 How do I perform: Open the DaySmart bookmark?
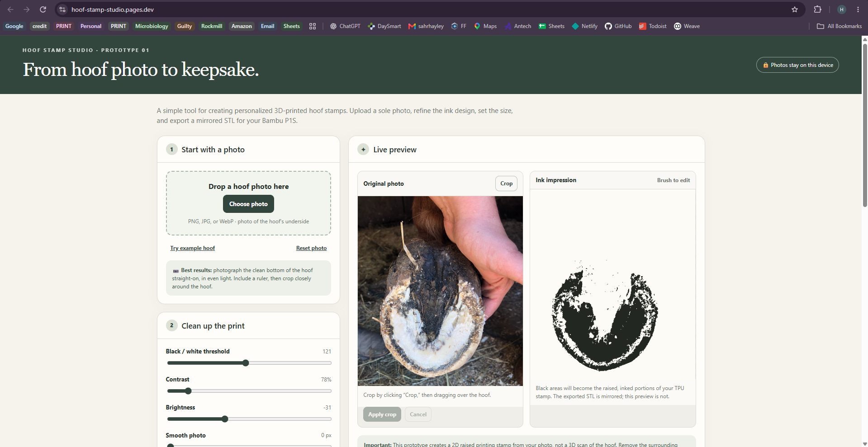coord(384,26)
